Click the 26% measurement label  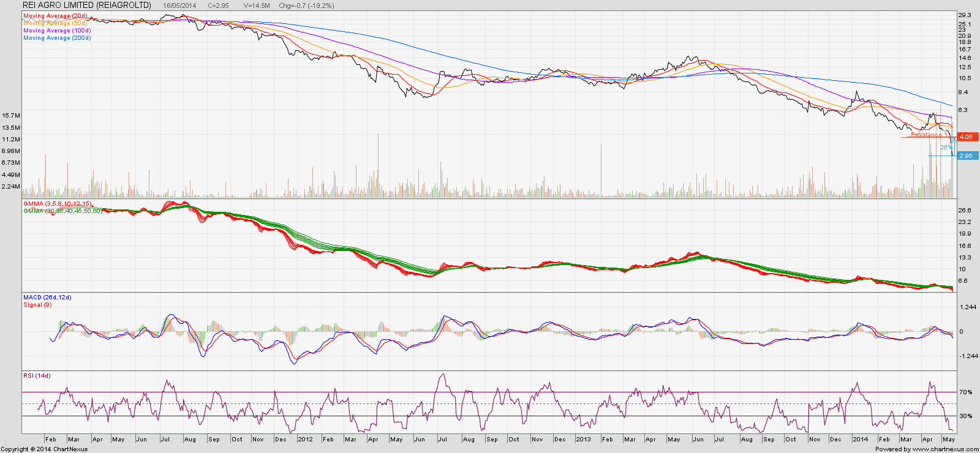pyautogui.click(x=946, y=148)
